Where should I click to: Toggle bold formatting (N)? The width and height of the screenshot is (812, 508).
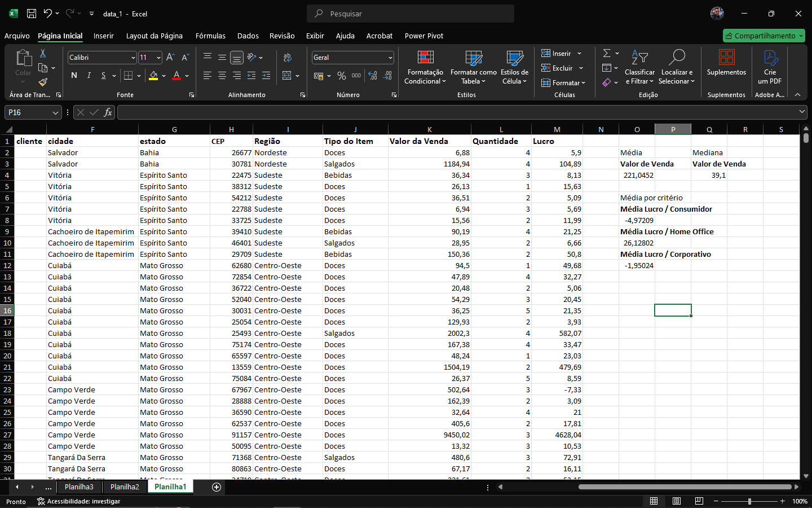pyautogui.click(x=74, y=76)
